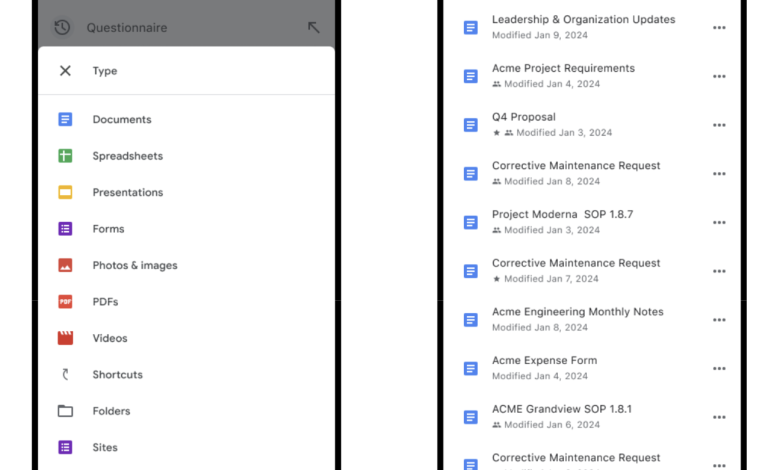Click the text Modified Jan 9, 2024

(540, 35)
